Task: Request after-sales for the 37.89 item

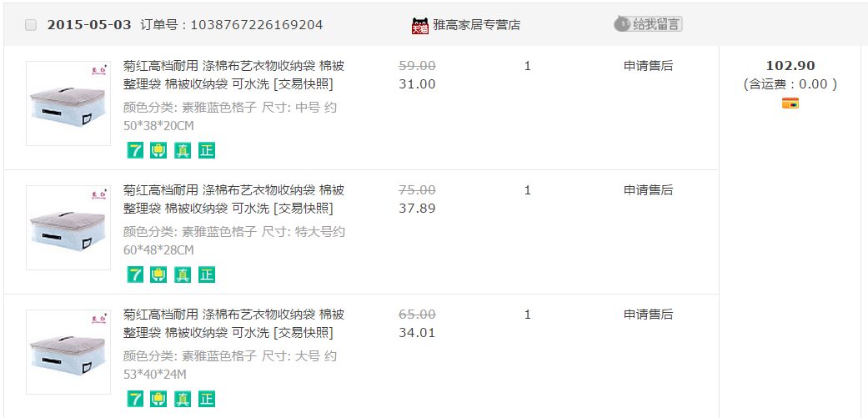Action: pos(648,190)
